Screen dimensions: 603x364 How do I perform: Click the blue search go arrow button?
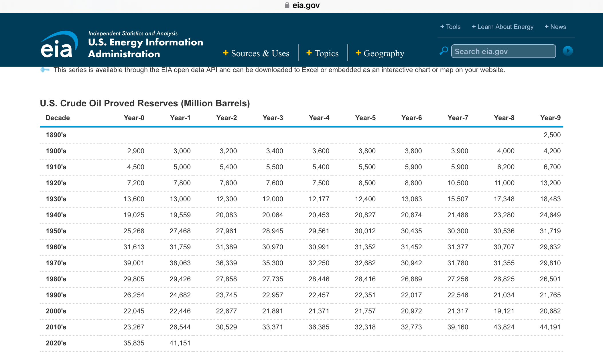tap(567, 51)
